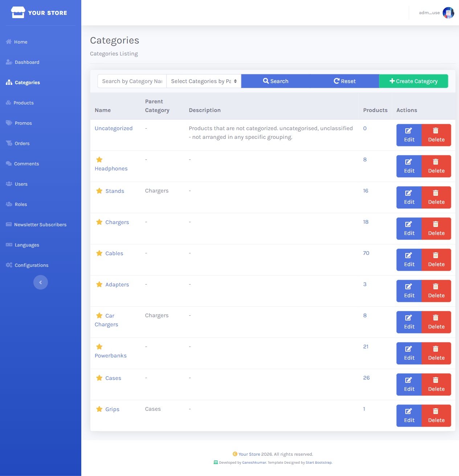Image resolution: width=459 pixels, height=476 pixels.
Task: Click the star icon beside Stands
Action: tap(99, 191)
